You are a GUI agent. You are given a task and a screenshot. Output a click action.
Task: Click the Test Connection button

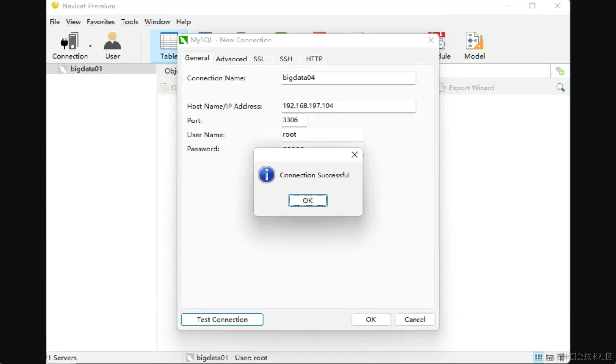pos(222,319)
